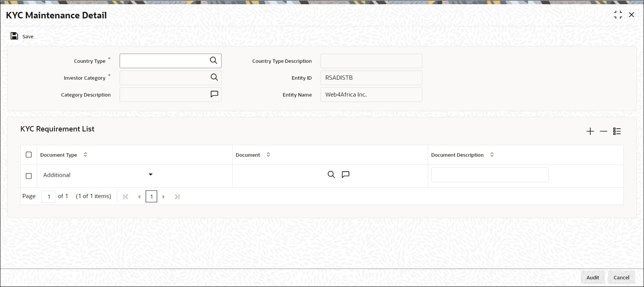Click Document Description column header text
Viewport: 644px width, 287px height.
457,155
